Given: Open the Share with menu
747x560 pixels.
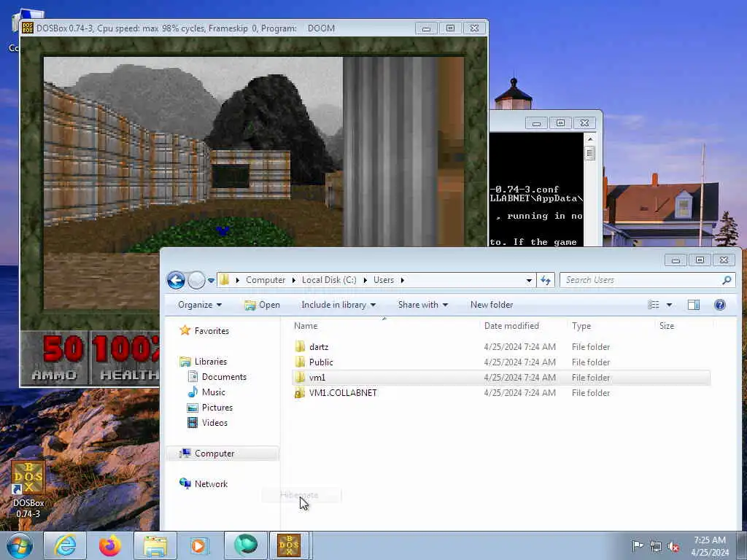Looking at the screenshot, I should (x=422, y=305).
